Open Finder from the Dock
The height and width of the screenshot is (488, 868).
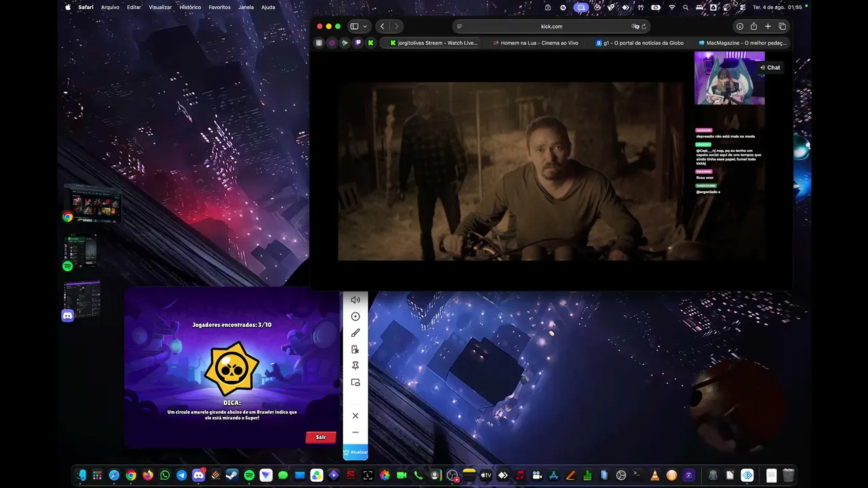pyautogui.click(x=81, y=475)
